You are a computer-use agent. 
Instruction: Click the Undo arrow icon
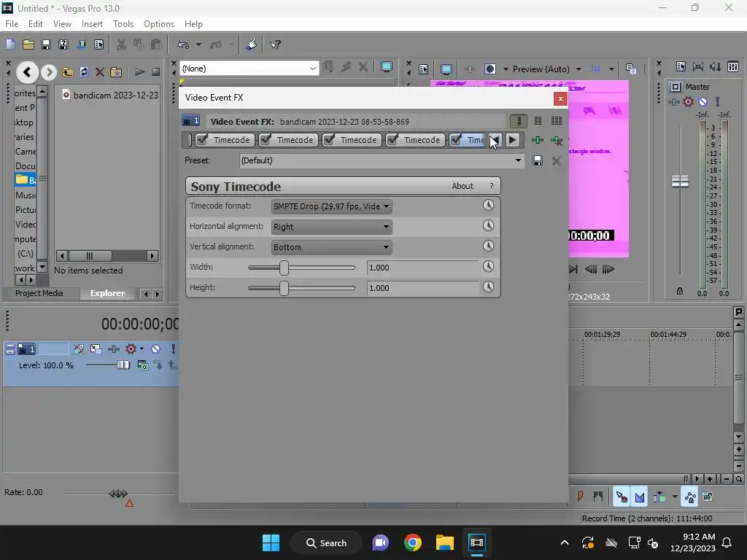click(x=183, y=44)
